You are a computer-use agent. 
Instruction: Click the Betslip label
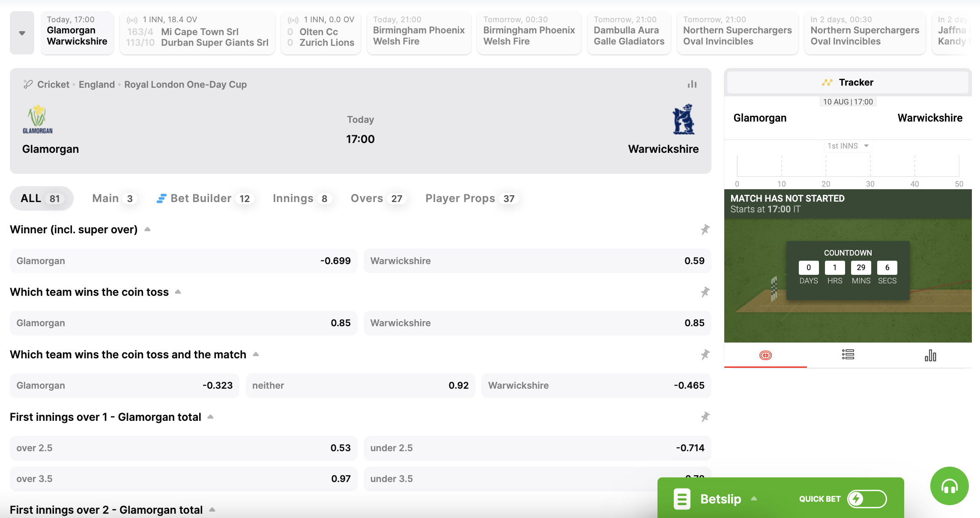pos(721,499)
